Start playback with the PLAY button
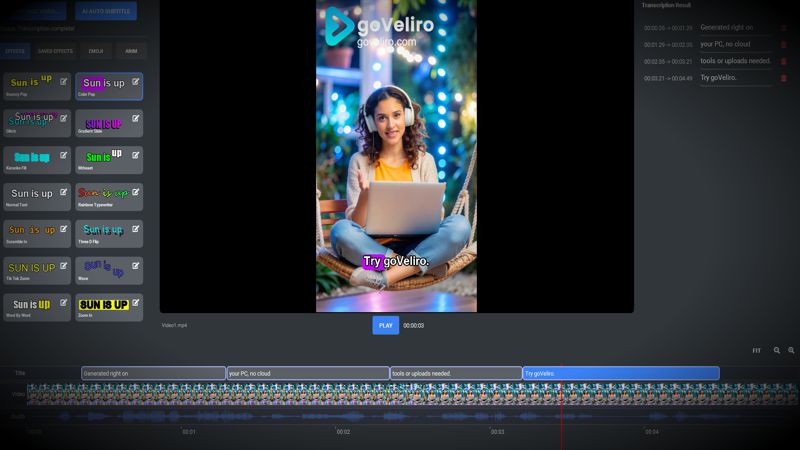 tap(386, 326)
